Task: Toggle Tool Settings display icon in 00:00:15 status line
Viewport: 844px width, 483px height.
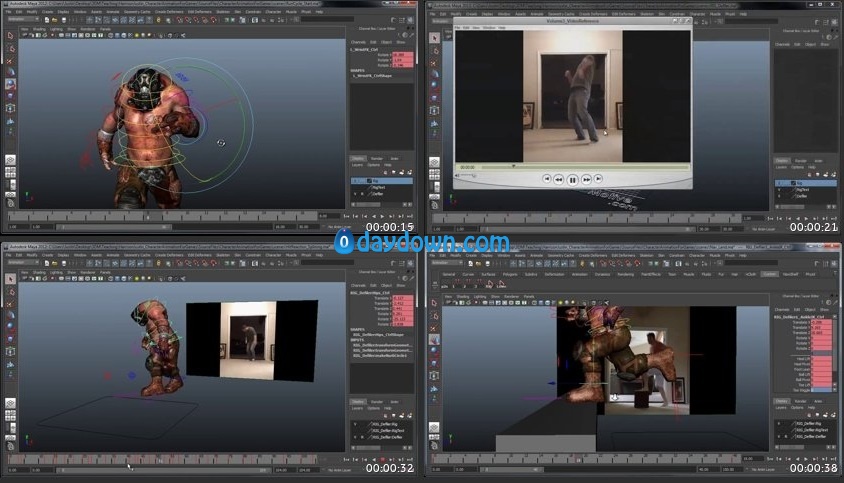Action: point(403,20)
